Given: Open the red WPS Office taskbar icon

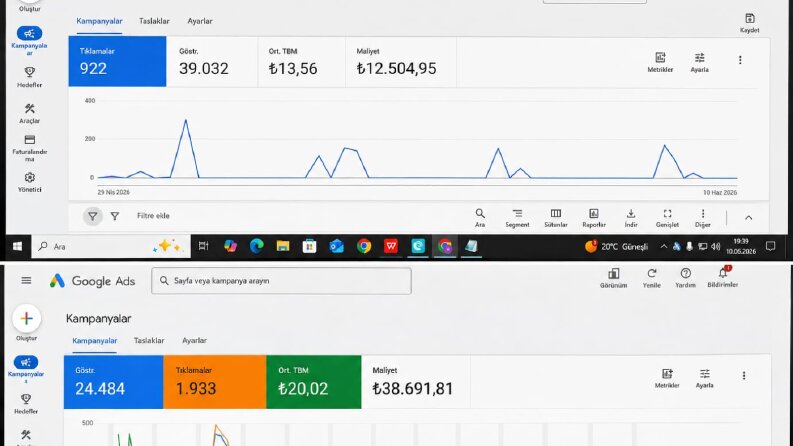Looking at the screenshot, I should pyautogui.click(x=390, y=246).
